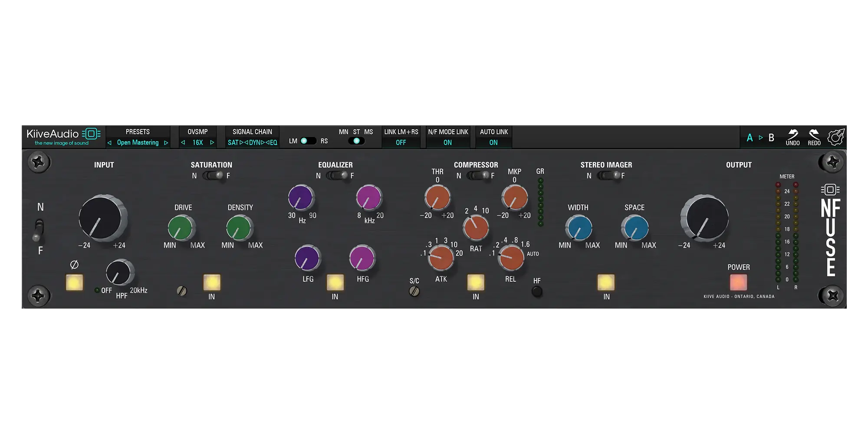868x434 pixels.
Task: Change the Signal Chain order
Action: pos(252,143)
